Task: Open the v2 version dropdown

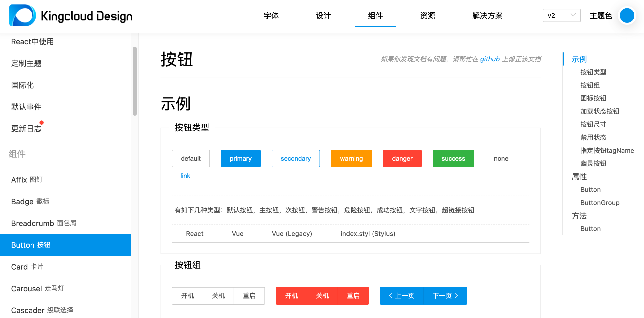Action: (x=561, y=16)
